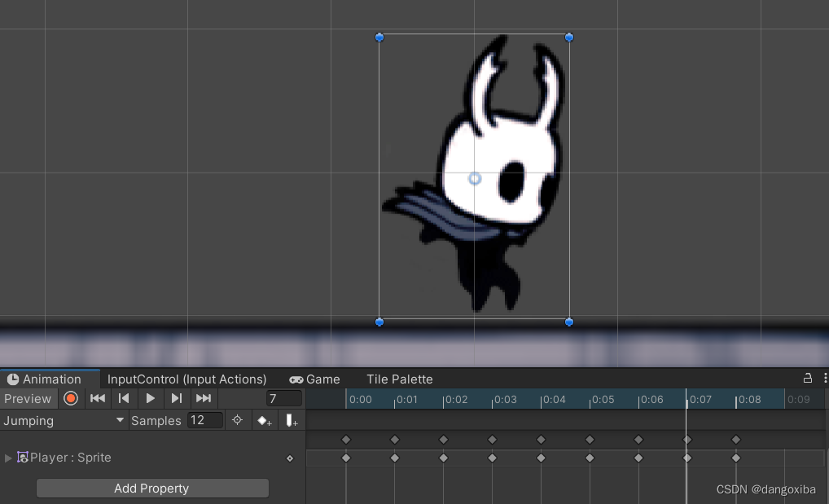The image size is (829, 504).
Task: Click bottom-left selection handle of sprite
Action: pos(379,322)
